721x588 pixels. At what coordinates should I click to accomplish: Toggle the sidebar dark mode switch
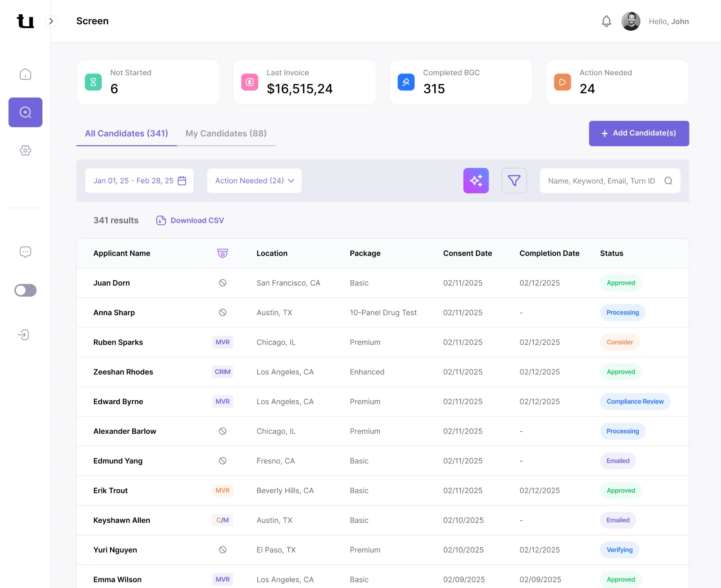(25, 290)
